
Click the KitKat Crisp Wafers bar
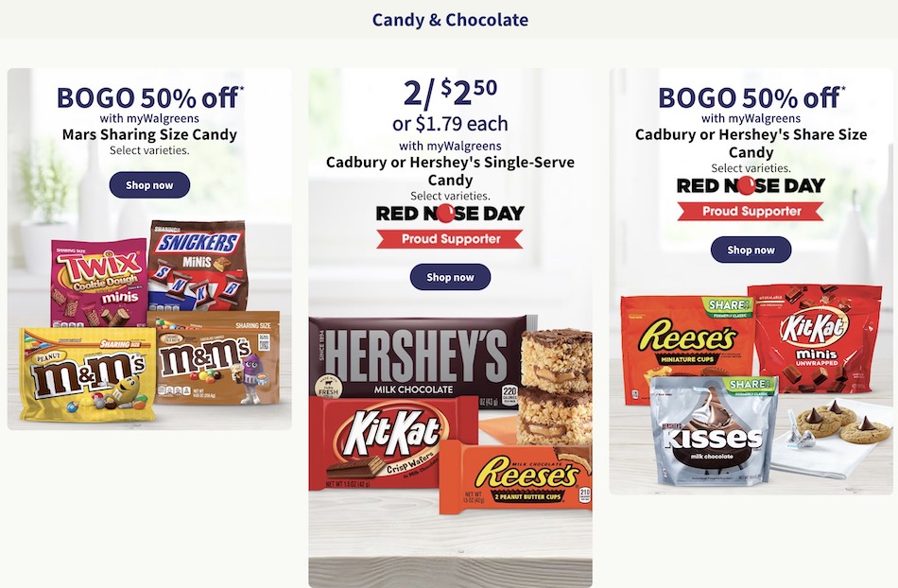click(x=393, y=442)
